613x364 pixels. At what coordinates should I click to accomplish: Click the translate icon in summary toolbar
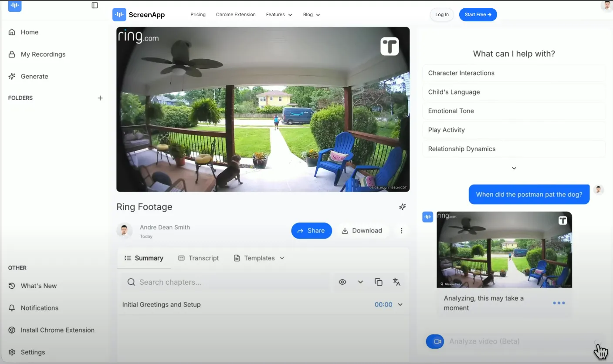(396, 282)
